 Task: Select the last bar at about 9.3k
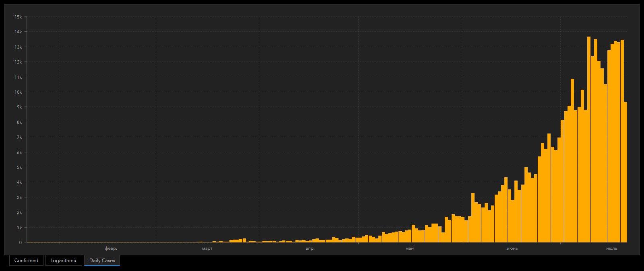(625, 172)
